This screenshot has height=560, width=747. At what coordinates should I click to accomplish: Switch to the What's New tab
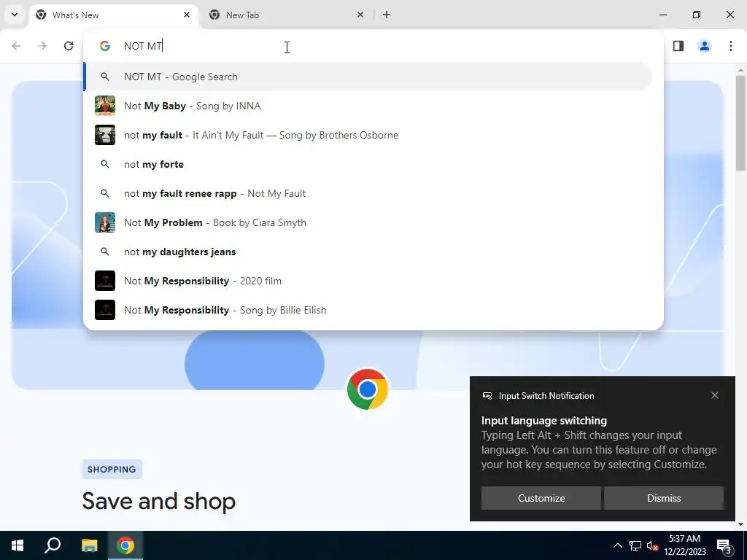pyautogui.click(x=114, y=15)
